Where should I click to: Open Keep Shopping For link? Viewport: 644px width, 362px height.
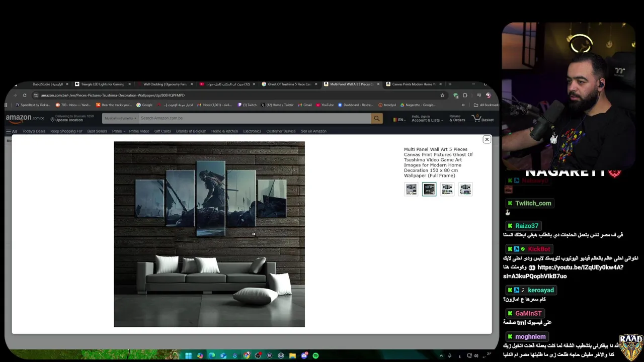click(66, 131)
